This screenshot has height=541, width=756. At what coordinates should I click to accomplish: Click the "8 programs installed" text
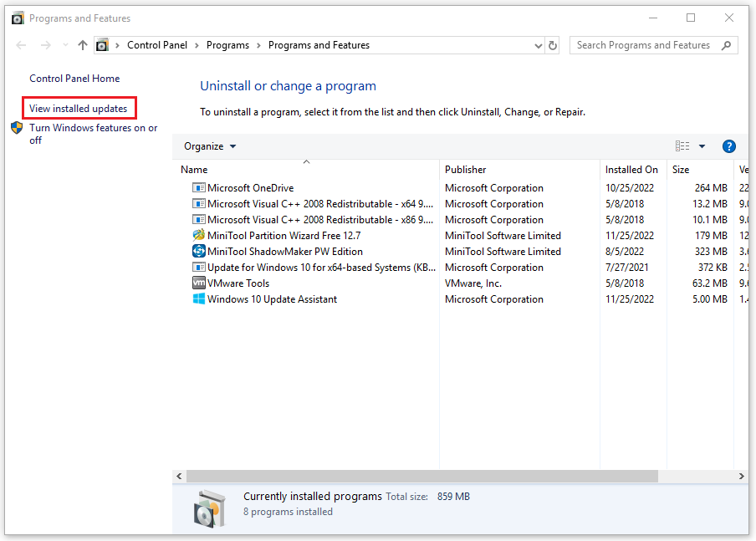click(288, 512)
